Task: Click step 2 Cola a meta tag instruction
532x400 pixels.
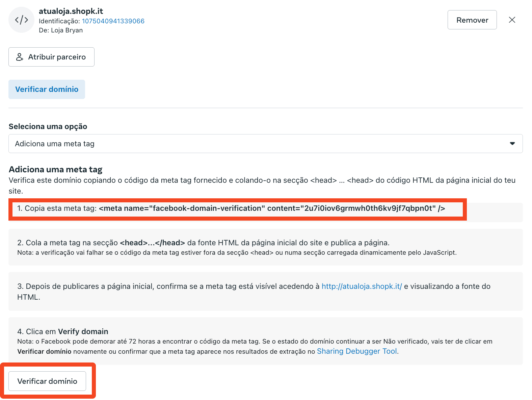Action: click(203, 243)
